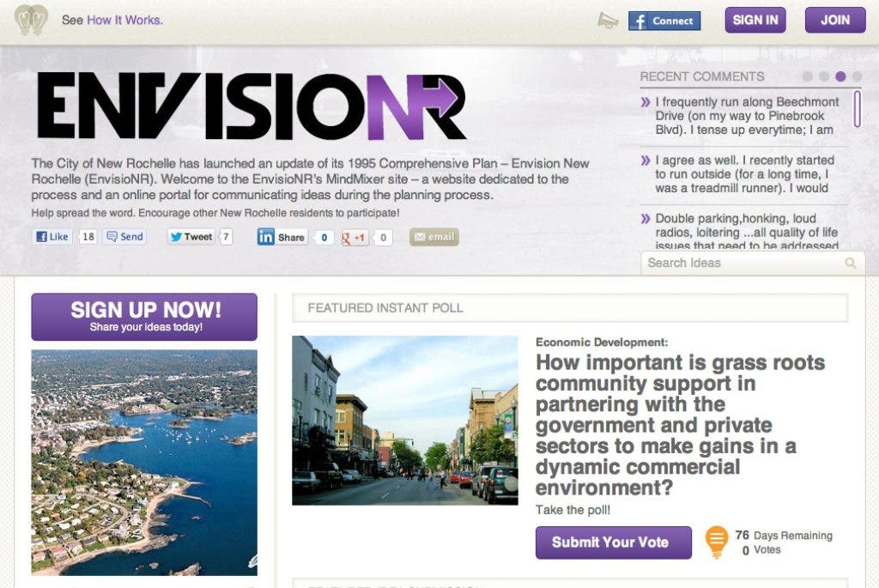The image size is (879, 588).
Task: Open the double parking comment
Action: click(x=745, y=232)
